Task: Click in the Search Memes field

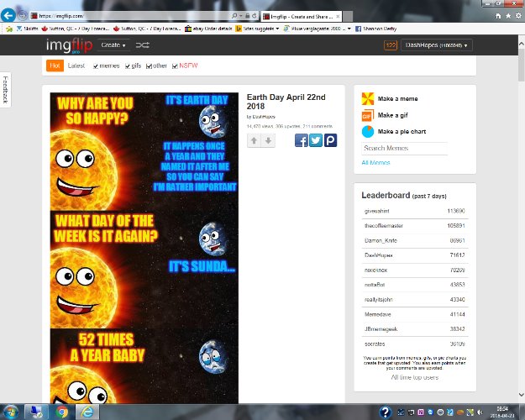Action: [x=405, y=149]
